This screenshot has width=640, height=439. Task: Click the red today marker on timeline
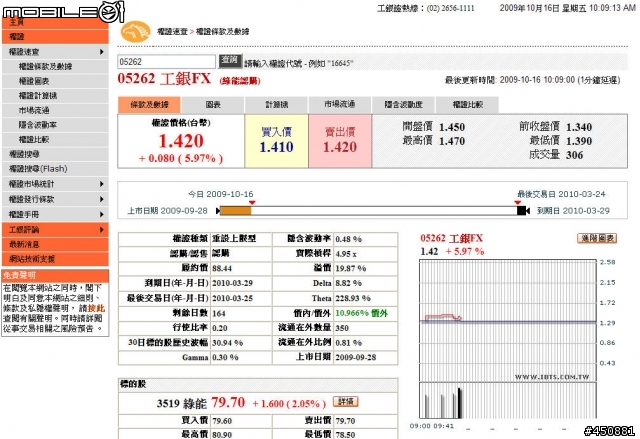[252, 202]
